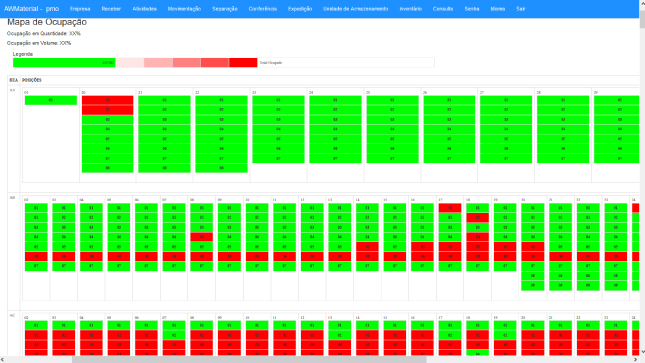Screen dimensions: 645x363
Task: Open the Receber menu
Action: tap(111, 9)
